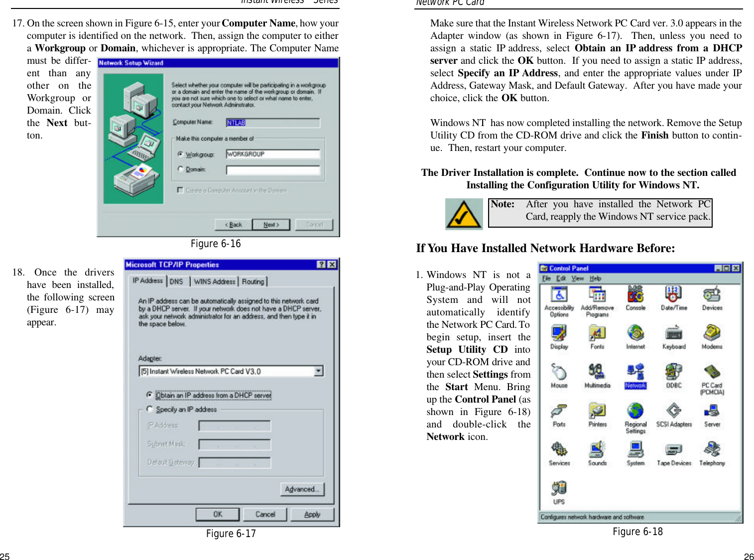The image size is (754, 560).
Task: Open the View menu in Control Panel
Action: pos(577,279)
